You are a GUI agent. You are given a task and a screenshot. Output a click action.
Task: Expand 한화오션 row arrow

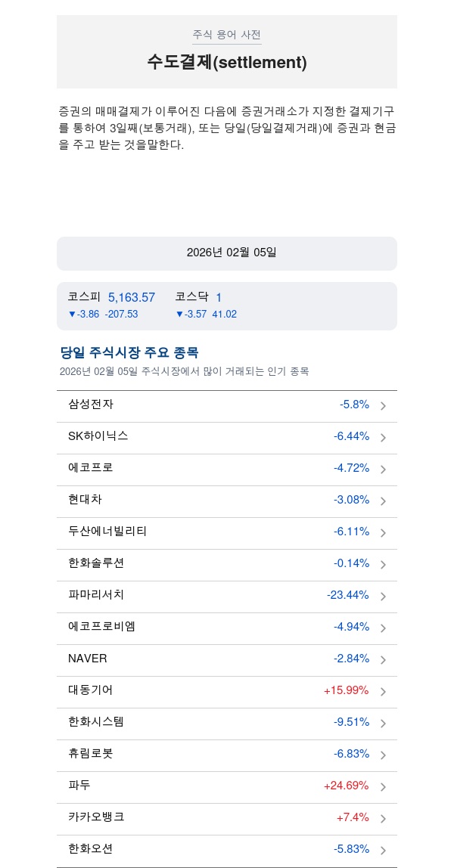(383, 851)
